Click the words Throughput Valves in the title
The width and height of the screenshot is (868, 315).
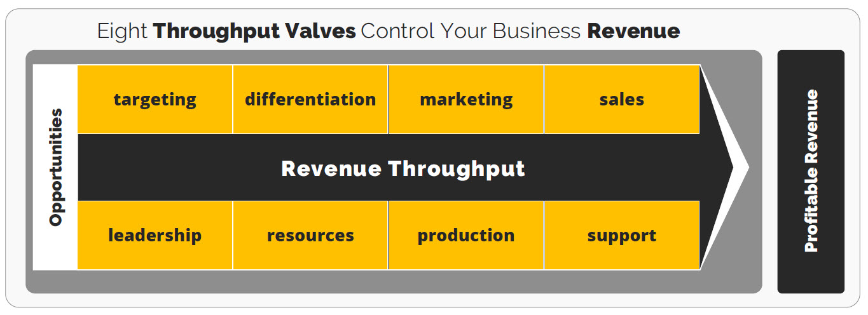tap(254, 30)
